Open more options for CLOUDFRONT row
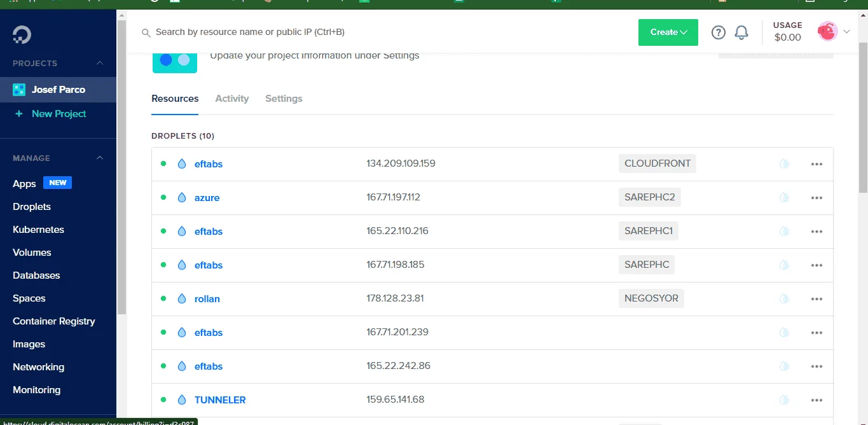 817,164
